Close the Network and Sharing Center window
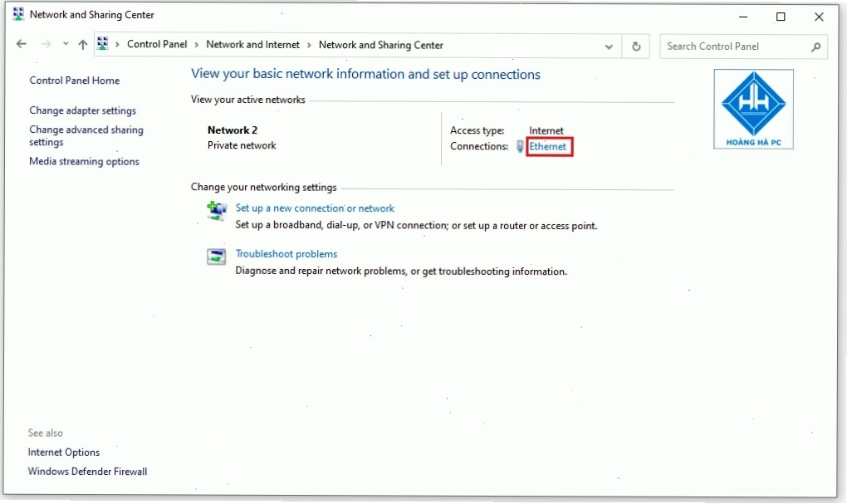 click(819, 17)
